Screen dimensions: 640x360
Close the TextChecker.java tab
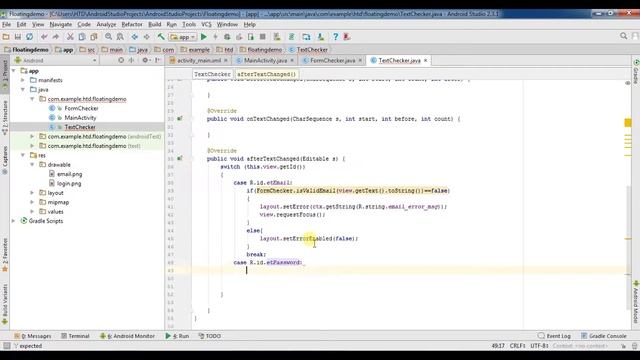(426, 60)
